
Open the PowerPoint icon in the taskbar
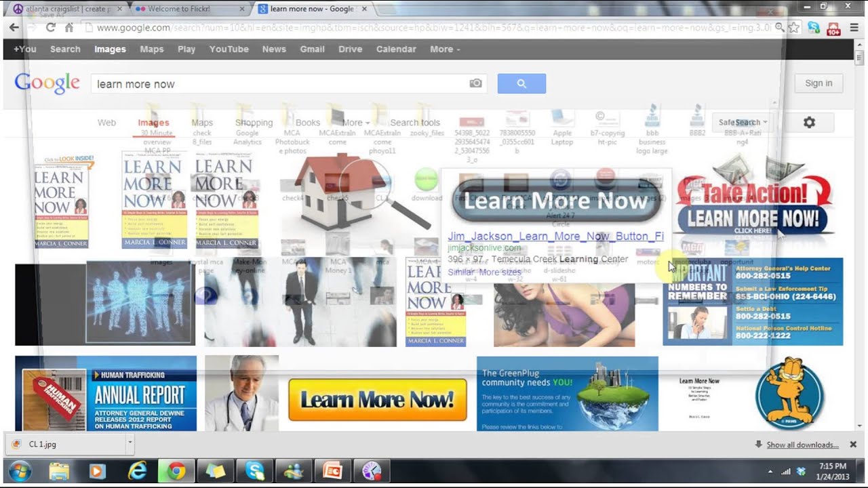(x=333, y=471)
